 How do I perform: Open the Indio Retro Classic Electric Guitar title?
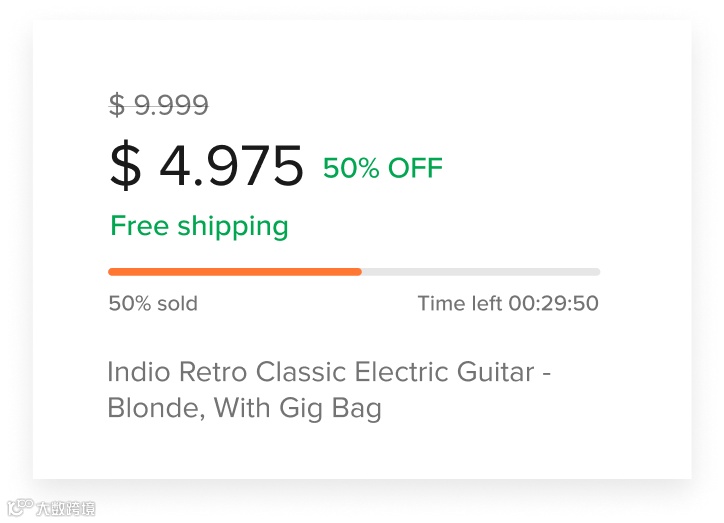coord(329,373)
